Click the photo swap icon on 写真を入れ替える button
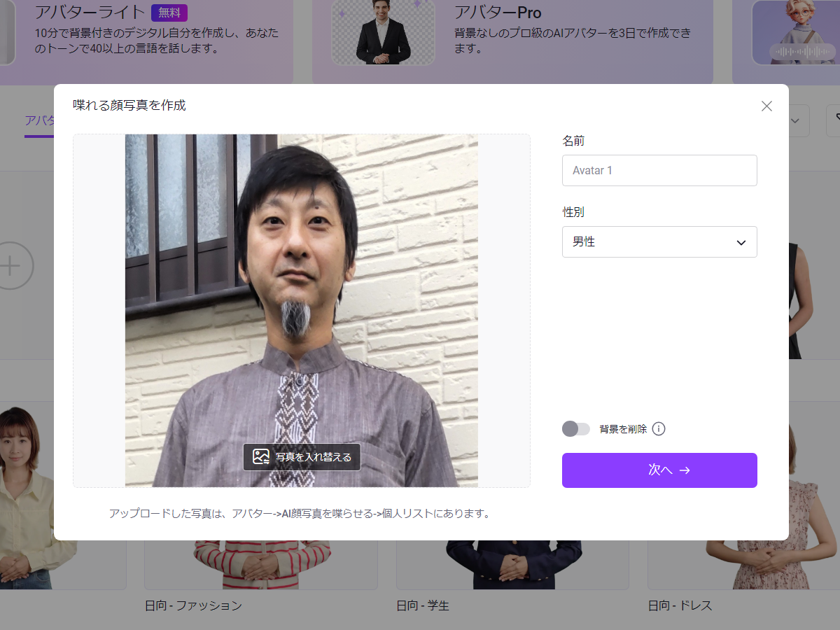840x630 pixels. [x=260, y=457]
